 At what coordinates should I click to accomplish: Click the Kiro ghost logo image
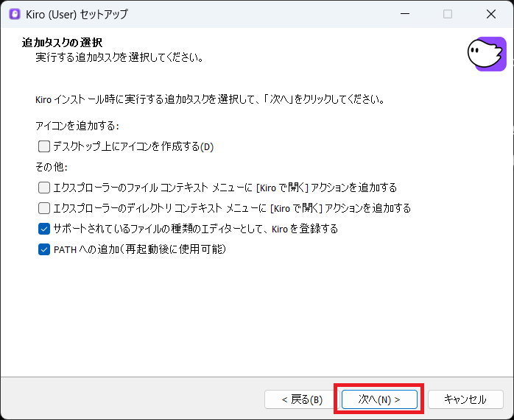486,54
